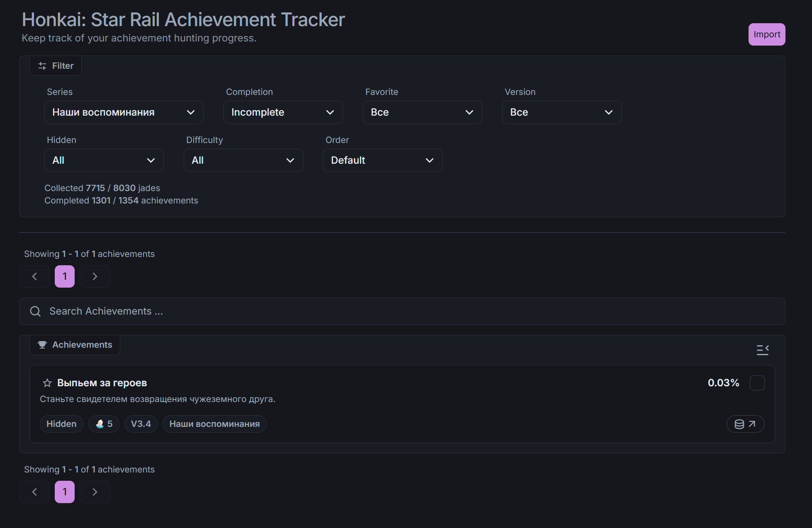Click the V3.4 version tag
The image size is (812, 528).
(x=141, y=424)
